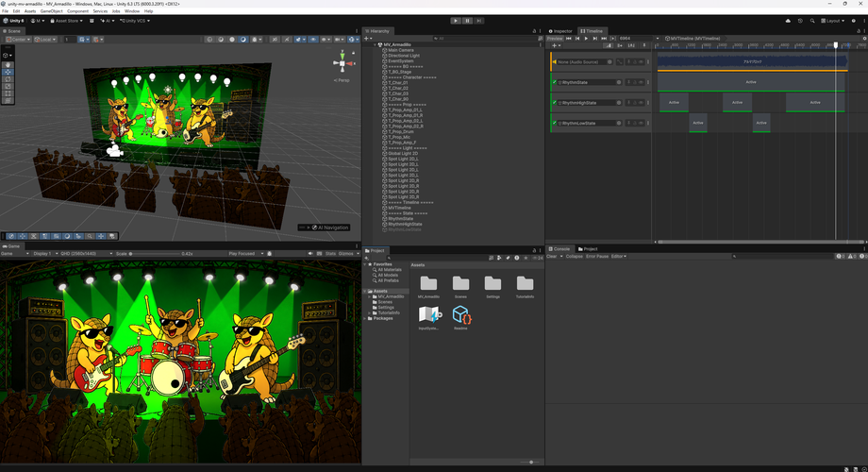This screenshot has height=472, width=868.
Task: Collapse the MV_Armadillo scene in Hierarchy
Action: point(375,45)
